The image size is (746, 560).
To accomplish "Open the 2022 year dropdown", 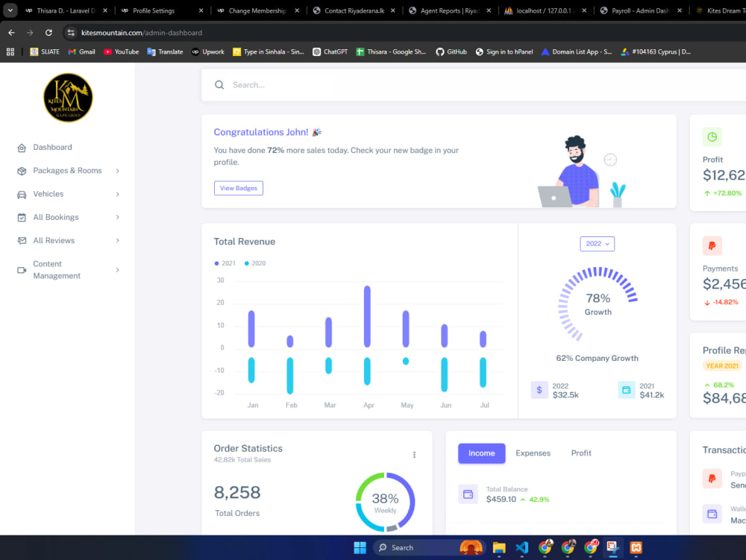I will [x=597, y=244].
